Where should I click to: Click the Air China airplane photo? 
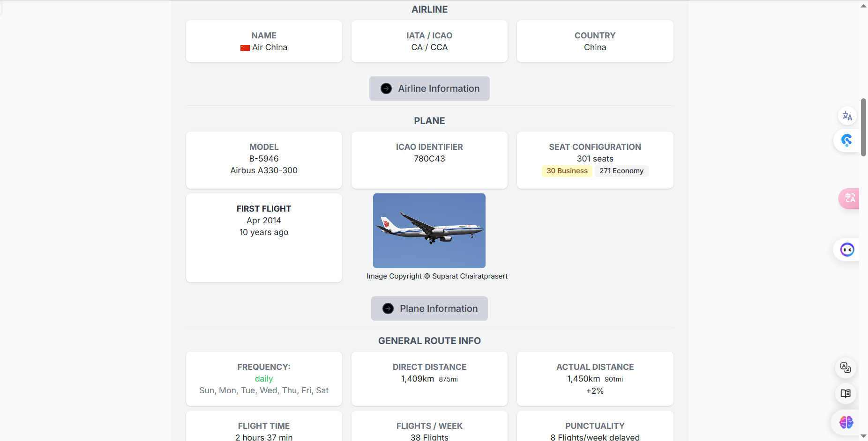[429, 231]
